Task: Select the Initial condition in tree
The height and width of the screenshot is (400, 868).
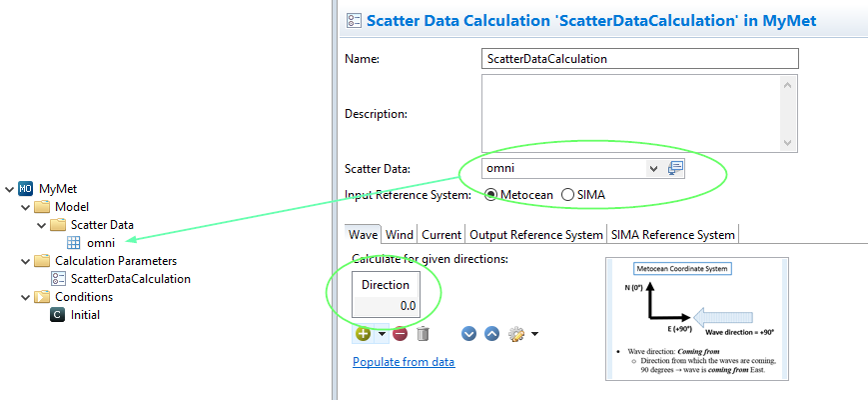Action: pyautogui.click(x=85, y=315)
